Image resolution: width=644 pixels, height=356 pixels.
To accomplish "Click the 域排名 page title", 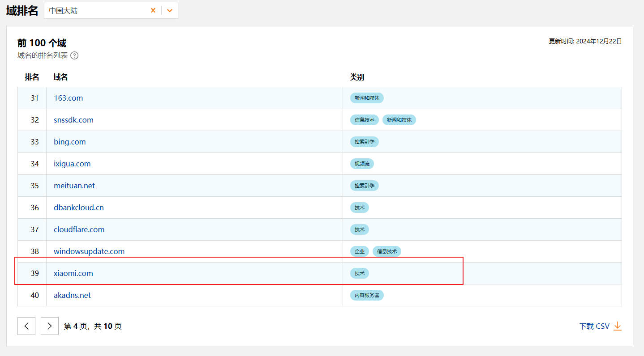I will point(22,11).
